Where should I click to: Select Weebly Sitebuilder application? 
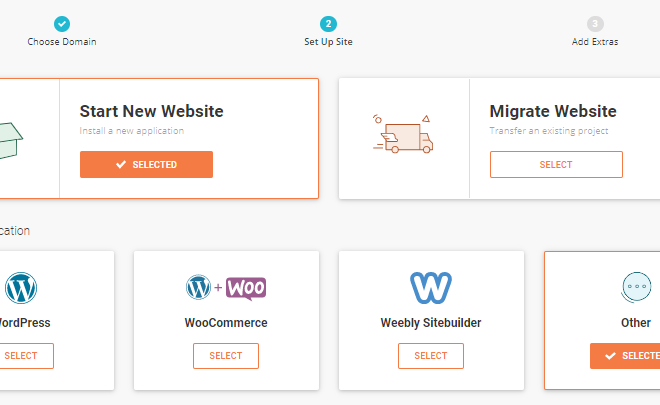431,356
